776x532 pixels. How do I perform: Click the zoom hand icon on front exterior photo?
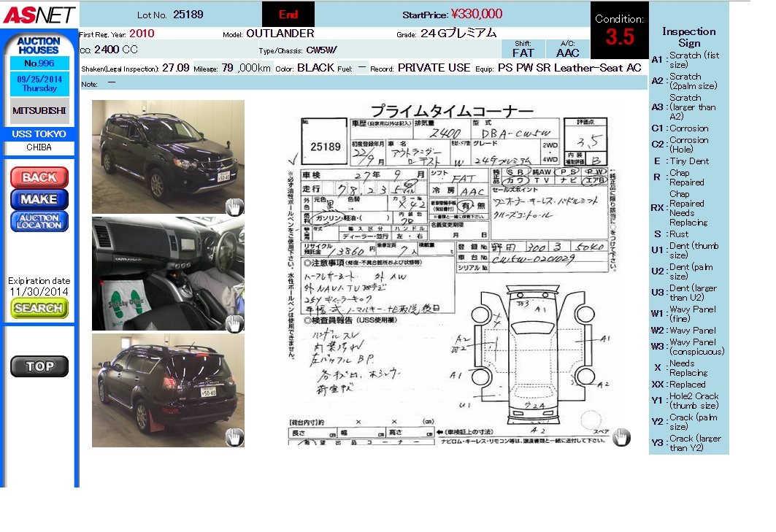tap(234, 207)
